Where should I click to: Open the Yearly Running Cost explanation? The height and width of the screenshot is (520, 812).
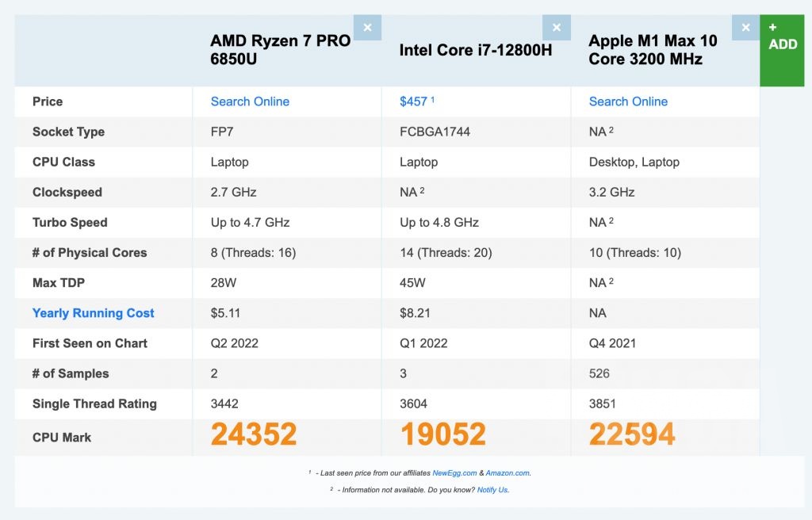(93, 313)
